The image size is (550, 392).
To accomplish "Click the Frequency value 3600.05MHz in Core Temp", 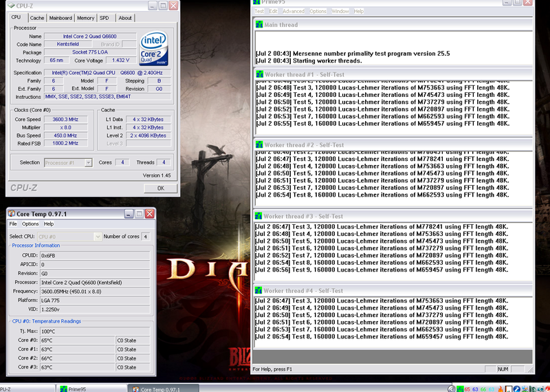I will pos(95,292).
